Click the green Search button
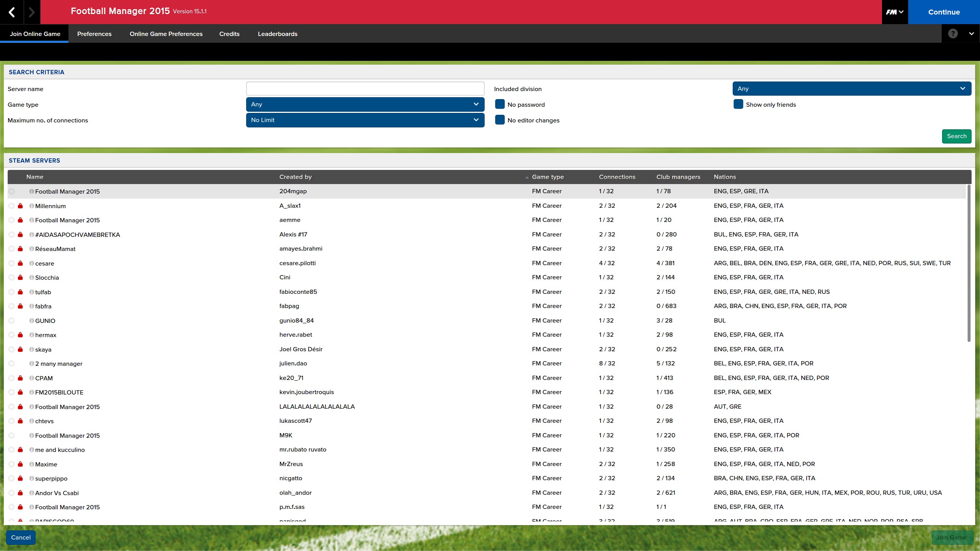The height and width of the screenshot is (551, 980). pos(957,136)
